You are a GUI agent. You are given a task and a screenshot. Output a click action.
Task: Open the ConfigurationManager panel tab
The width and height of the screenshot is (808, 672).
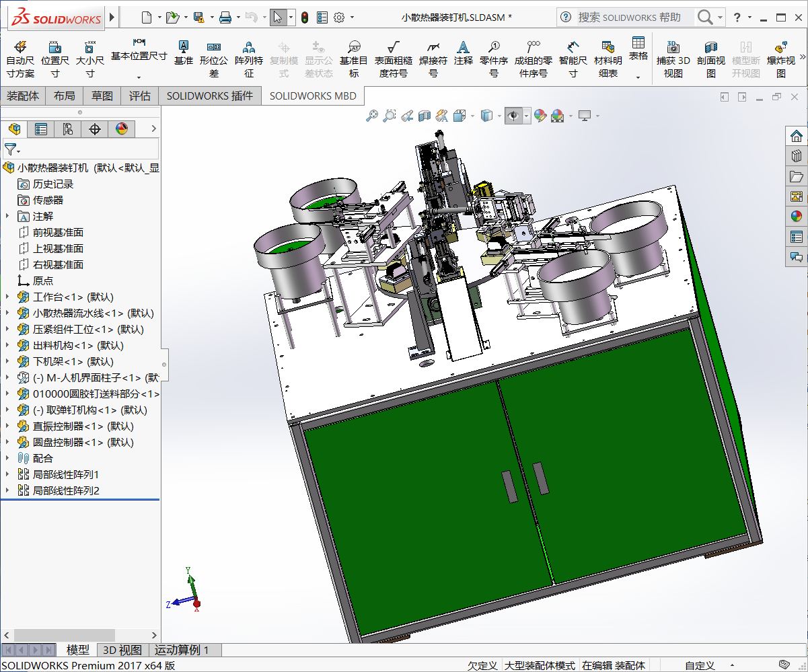pyautogui.click(x=68, y=129)
